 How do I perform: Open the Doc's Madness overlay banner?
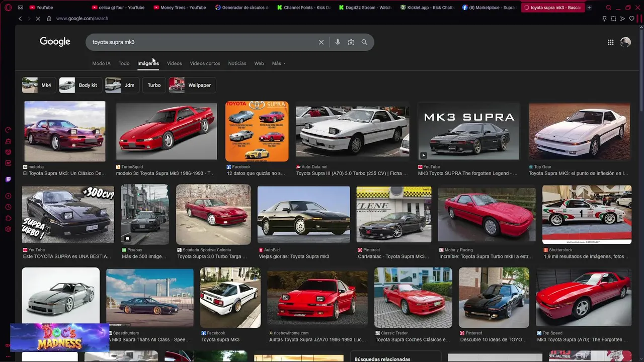tap(59, 337)
